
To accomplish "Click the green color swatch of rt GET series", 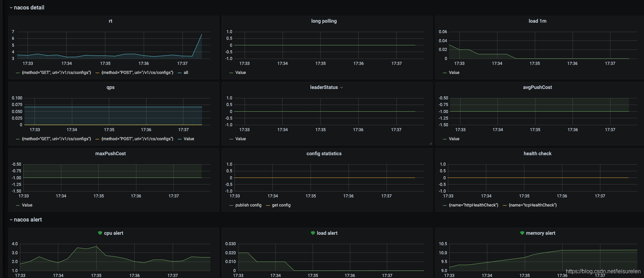I will click(18, 73).
